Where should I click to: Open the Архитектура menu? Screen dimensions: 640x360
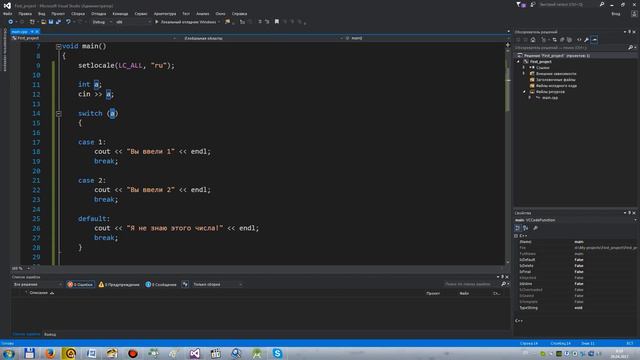[165, 13]
